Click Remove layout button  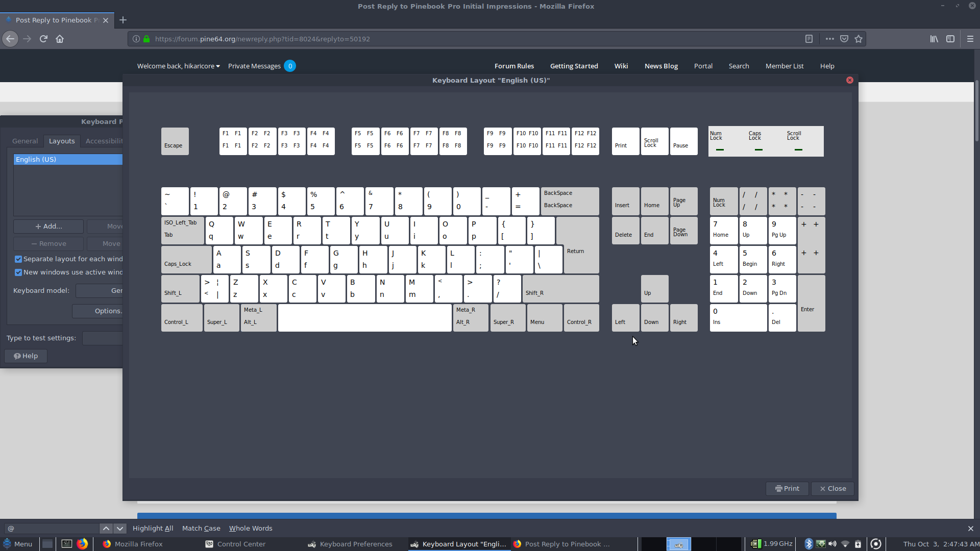point(48,244)
